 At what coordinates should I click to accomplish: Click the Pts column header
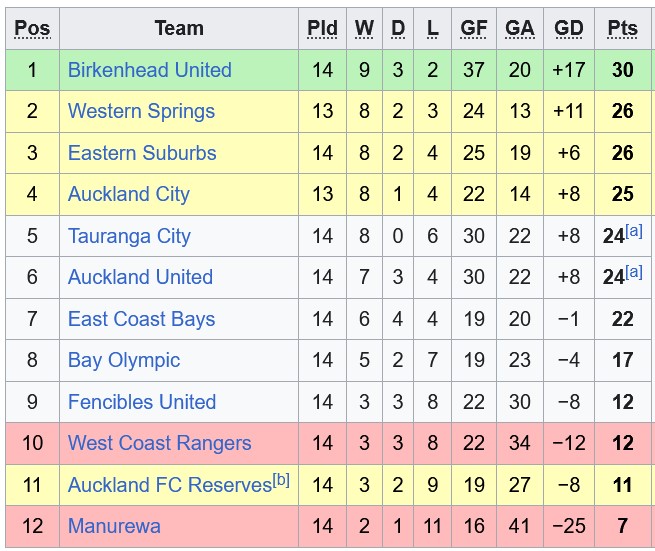622,28
